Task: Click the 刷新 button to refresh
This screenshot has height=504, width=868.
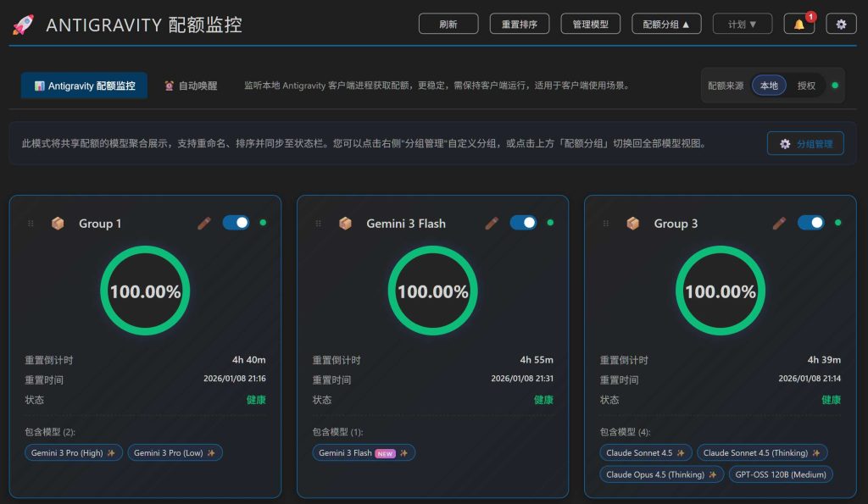Action: click(448, 24)
